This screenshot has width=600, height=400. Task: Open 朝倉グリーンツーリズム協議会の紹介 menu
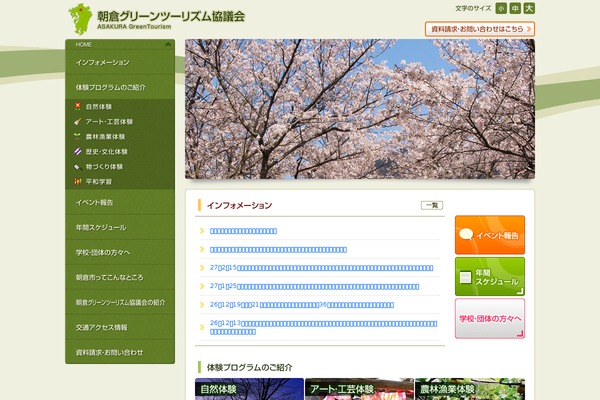point(120,302)
